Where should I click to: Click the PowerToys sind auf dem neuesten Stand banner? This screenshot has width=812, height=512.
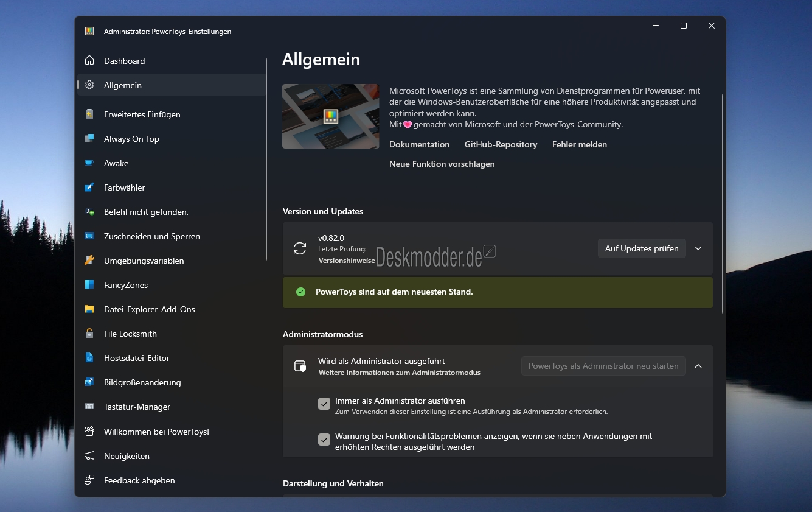click(498, 292)
